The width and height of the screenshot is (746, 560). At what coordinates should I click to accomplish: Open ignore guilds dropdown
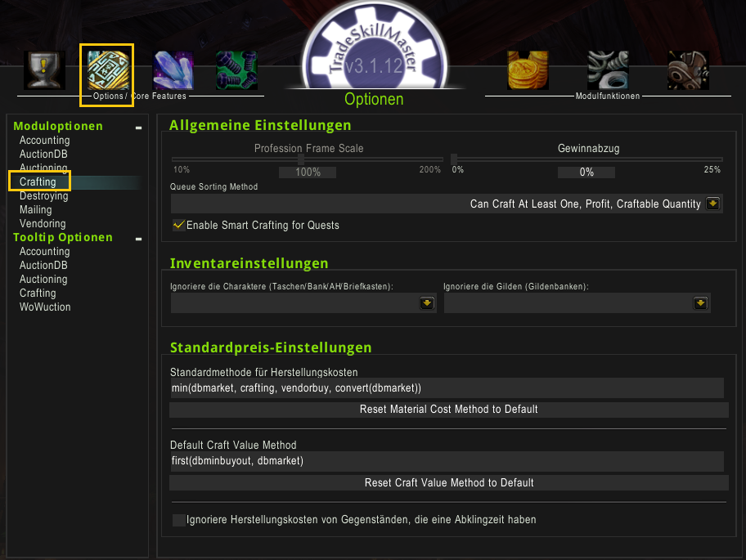(700, 302)
